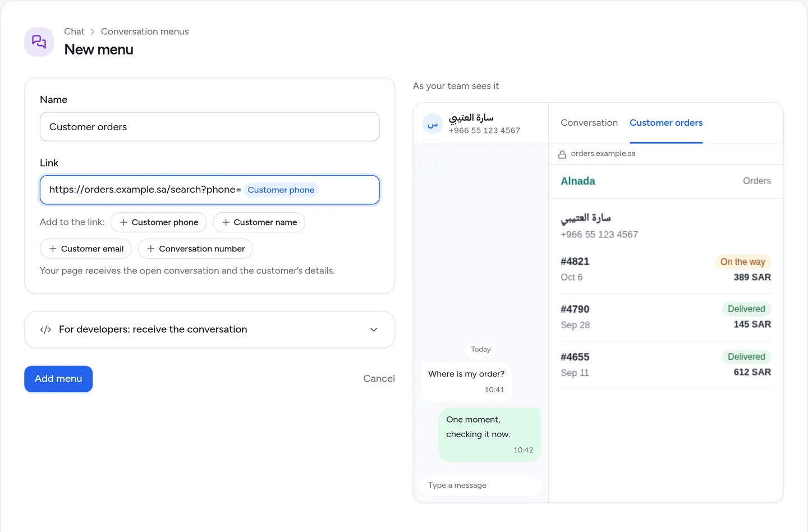808x532 pixels.
Task: Click the chat bubbles icon beside New menu
Action: coord(39,42)
